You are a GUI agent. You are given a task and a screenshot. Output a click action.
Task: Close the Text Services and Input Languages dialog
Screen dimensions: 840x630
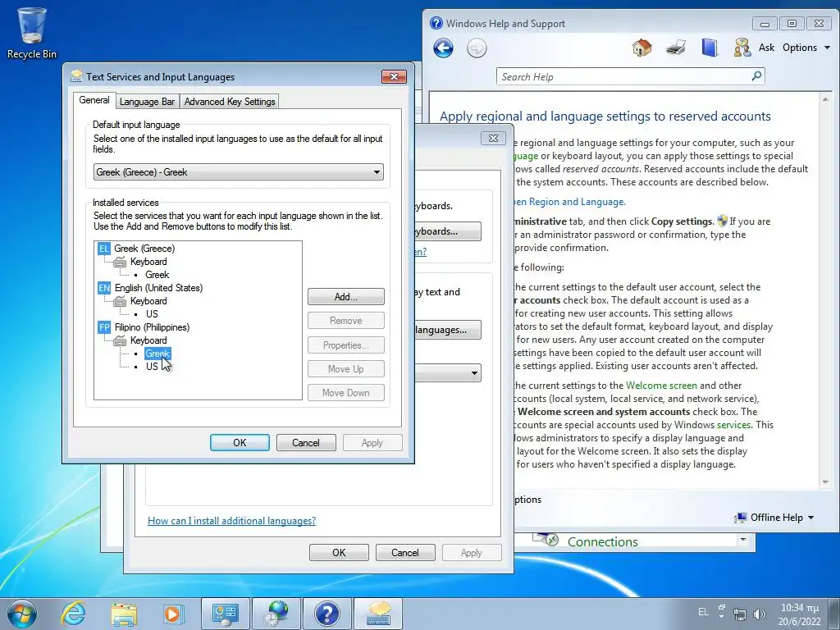pos(394,76)
